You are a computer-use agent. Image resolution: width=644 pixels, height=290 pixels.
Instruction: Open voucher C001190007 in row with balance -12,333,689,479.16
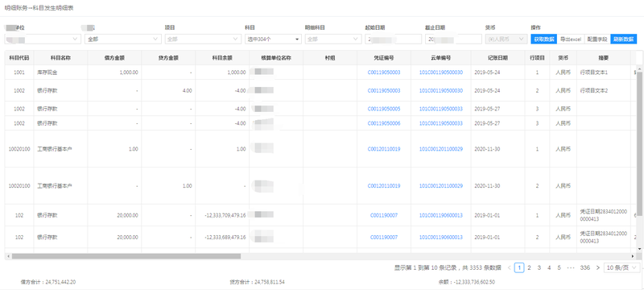[x=384, y=238]
